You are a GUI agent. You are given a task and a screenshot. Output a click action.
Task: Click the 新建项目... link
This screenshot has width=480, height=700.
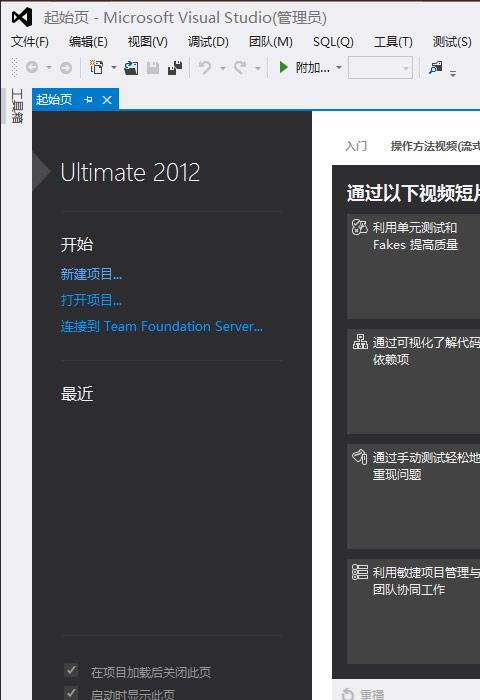coord(91,274)
